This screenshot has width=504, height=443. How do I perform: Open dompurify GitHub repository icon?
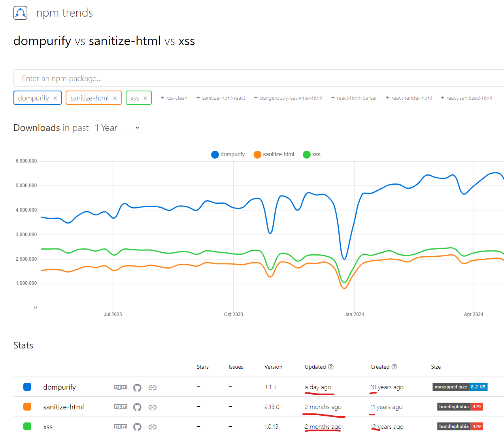click(137, 388)
